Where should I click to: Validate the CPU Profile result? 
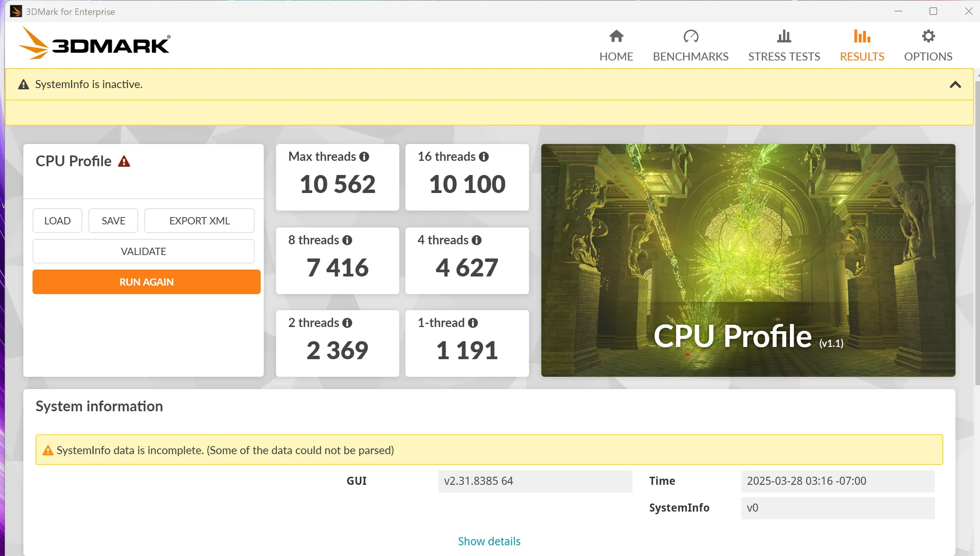click(x=144, y=251)
